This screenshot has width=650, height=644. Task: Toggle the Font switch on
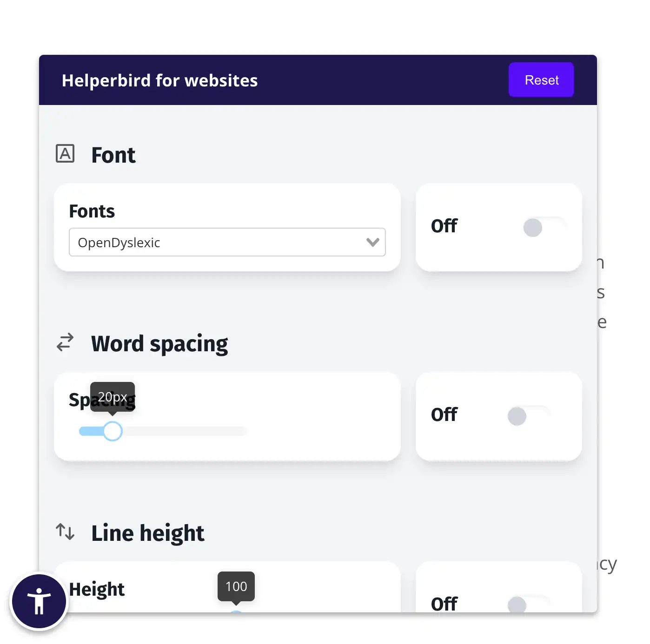click(544, 227)
